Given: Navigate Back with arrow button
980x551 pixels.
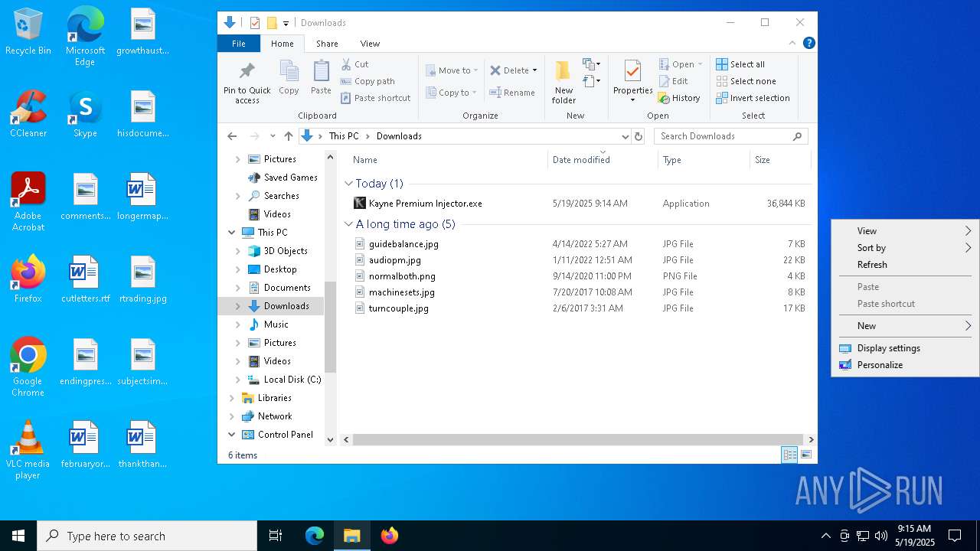Looking at the screenshot, I should point(232,136).
